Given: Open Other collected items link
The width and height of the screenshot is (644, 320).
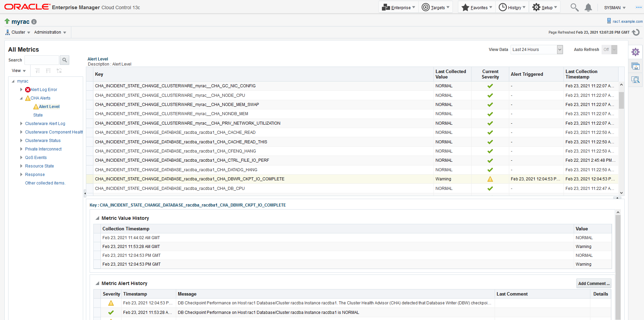Looking at the screenshot, I should 45,183.
